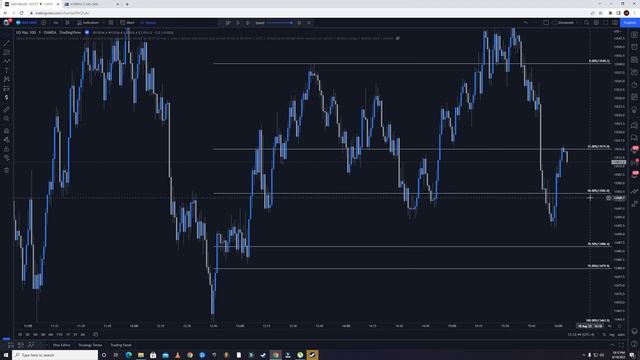
Task: Click the Replay button
Action: [x=148, y=23]
